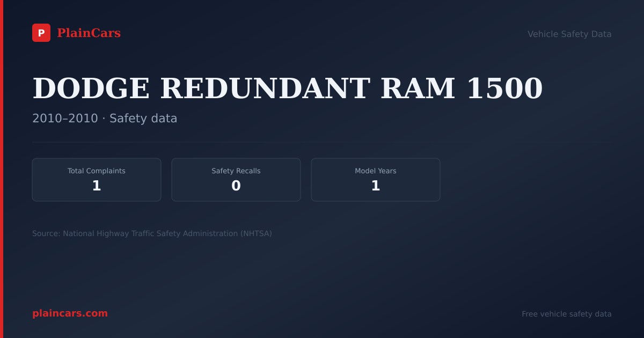Click the value 1 under Model Years
The image size is (644, 338).
point(376,186)
